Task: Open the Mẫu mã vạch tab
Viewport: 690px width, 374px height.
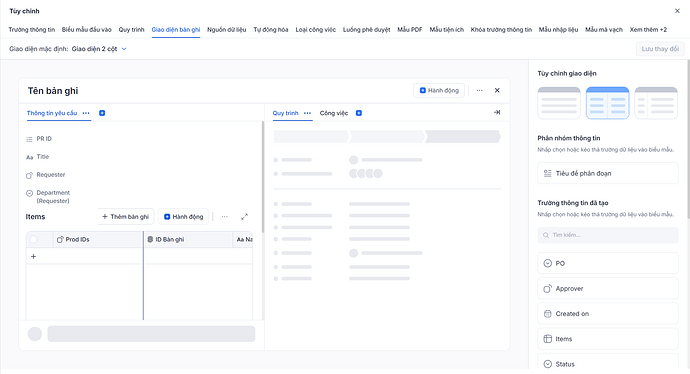Action: (604, 29)
